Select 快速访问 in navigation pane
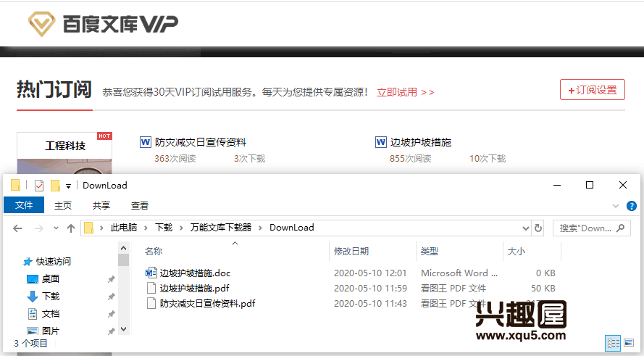 click(54, 262)
